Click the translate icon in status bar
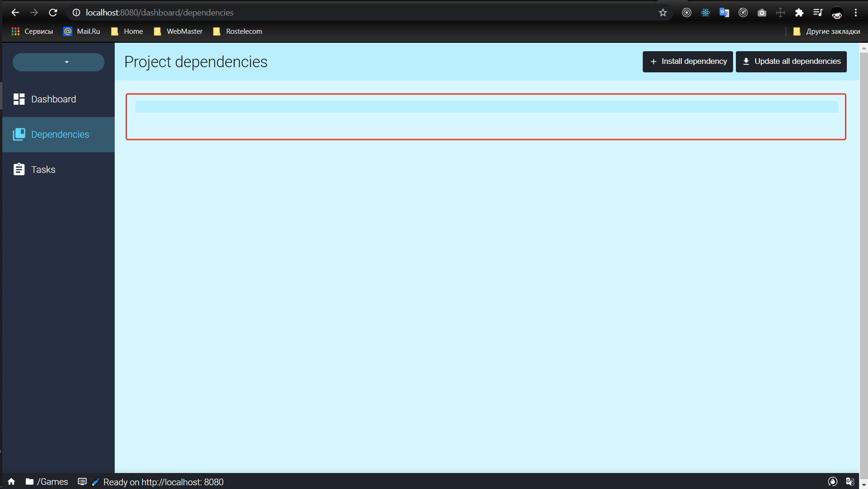Image resolution: width=868 pixels, height=489 pixels. click(x=850, y=481)
